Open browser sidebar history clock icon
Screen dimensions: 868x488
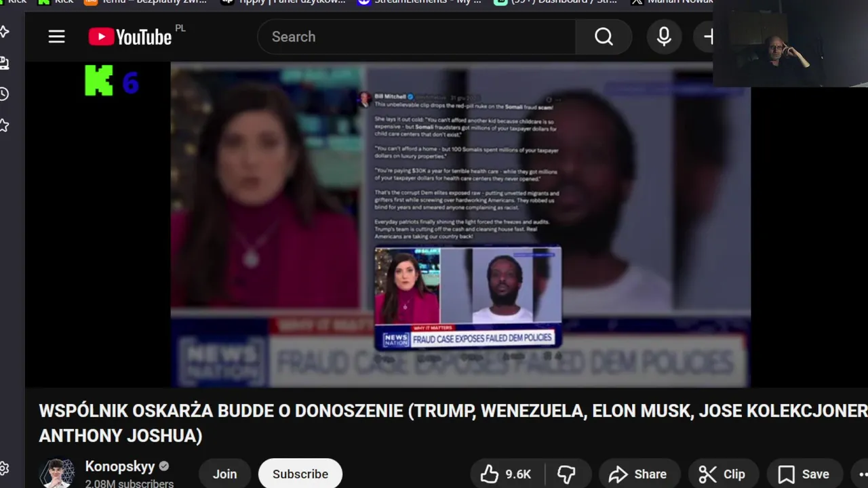[5, 94]
